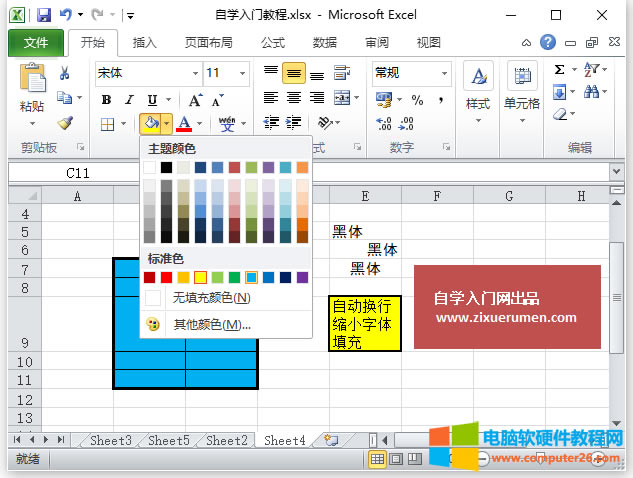Click the Help question mark icon

tap(548, 42)
